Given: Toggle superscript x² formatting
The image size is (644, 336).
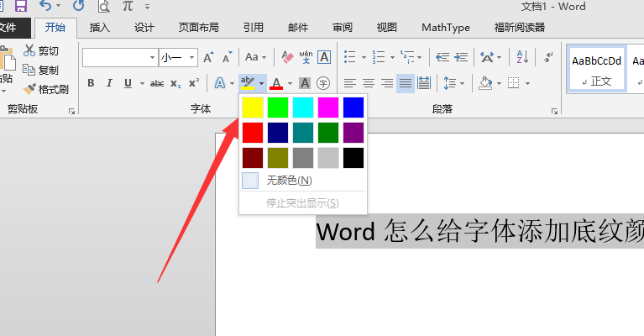Looking at the screenshot, I should (x=194, y=83).
